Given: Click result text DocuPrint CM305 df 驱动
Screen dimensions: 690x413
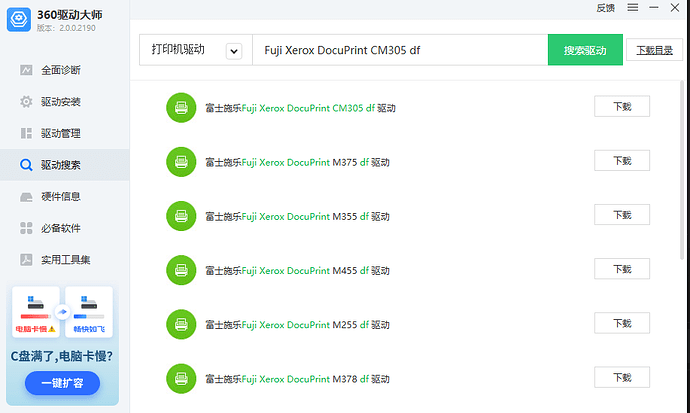Looking at the screenshot, I should coord(300,108).
